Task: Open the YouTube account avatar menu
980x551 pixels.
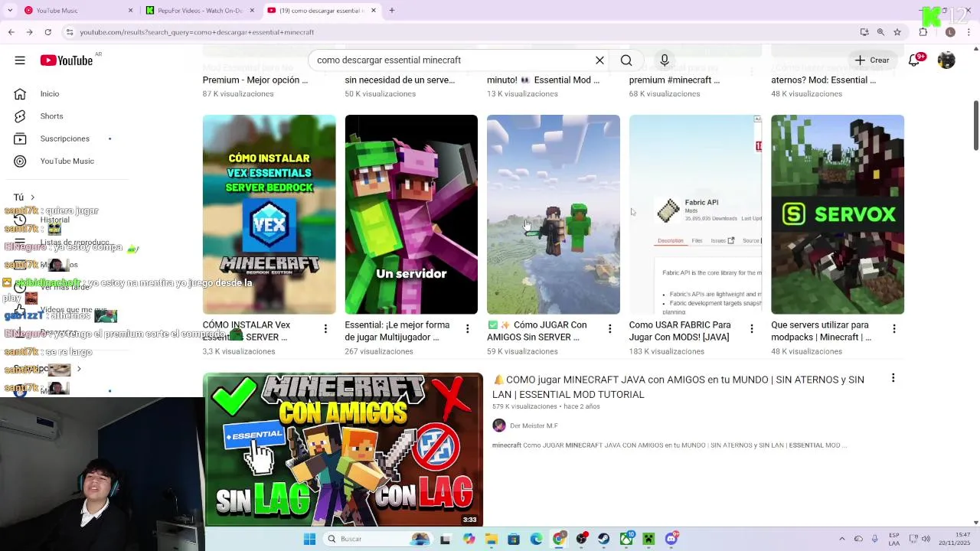Action: 946,60
